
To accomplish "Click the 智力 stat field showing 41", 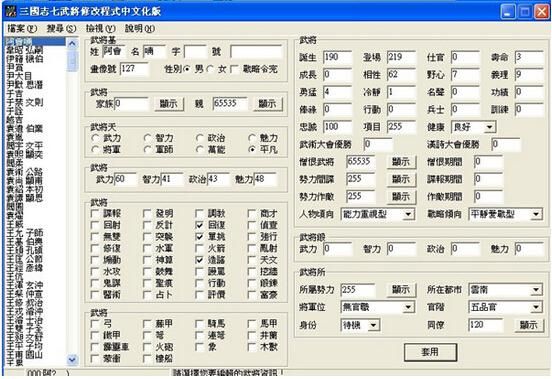I will (172, 179).
